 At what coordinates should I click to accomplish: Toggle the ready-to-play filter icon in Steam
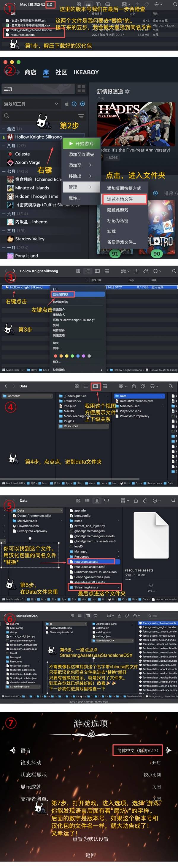pyautogui.click(x=82, y=104)
